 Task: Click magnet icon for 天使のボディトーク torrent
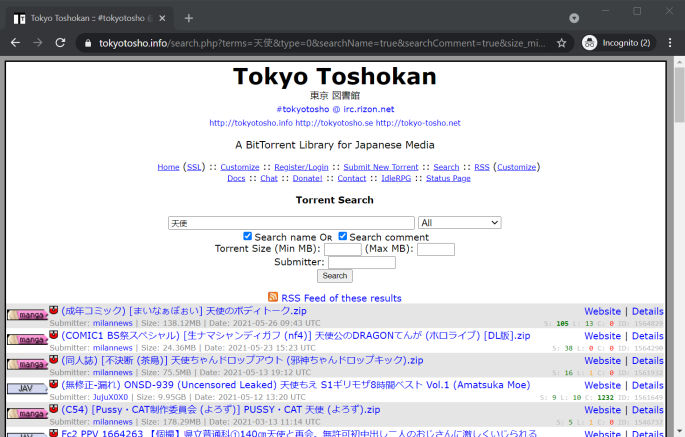tap(54, 310)
